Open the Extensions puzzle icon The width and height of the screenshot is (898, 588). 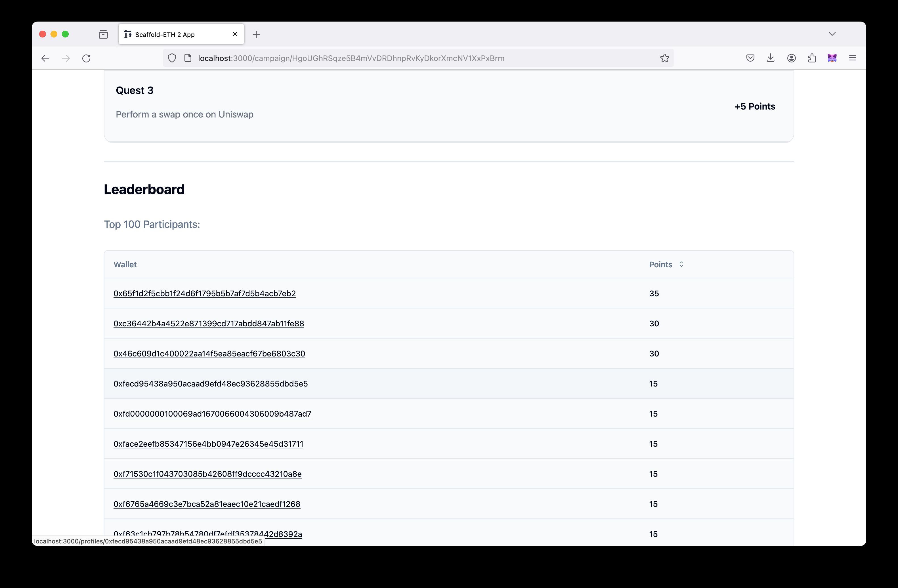812,58
